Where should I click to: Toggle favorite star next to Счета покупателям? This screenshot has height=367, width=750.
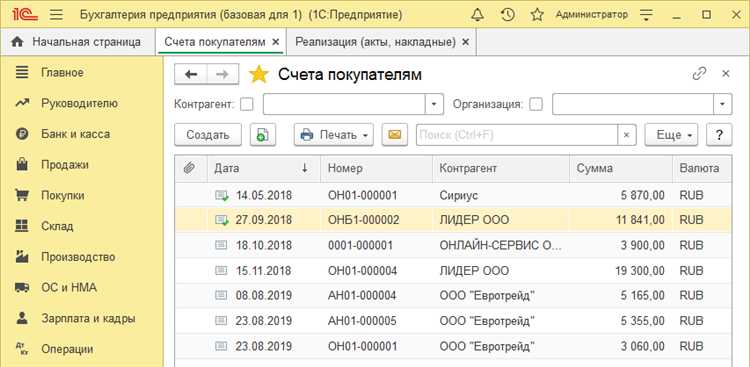coord(259,75)
